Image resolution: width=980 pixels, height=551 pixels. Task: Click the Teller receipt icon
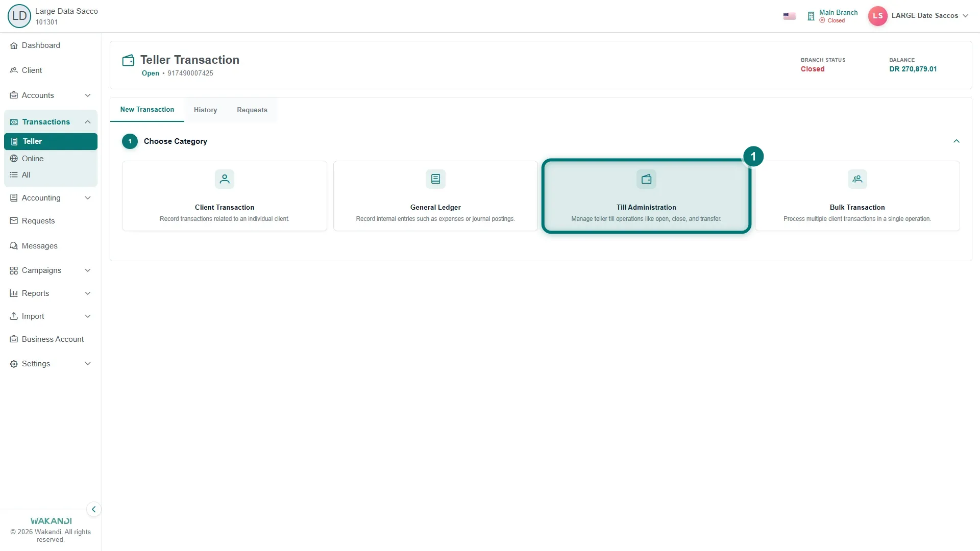(14, 141)
